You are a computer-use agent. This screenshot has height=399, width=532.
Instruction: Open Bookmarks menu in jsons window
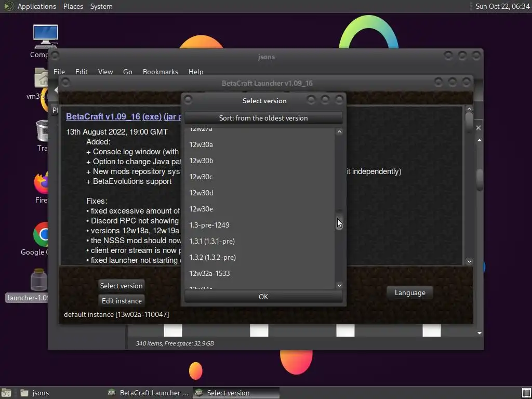click(x=161, y=72)
